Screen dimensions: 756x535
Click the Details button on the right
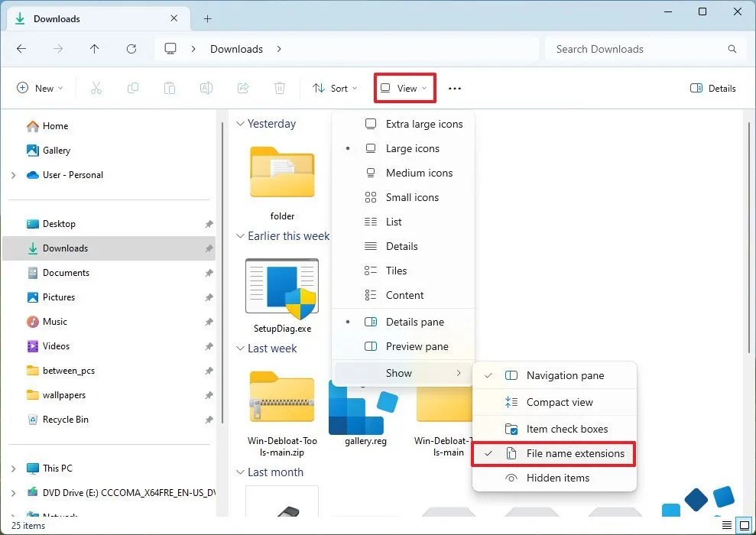point(712,88)
